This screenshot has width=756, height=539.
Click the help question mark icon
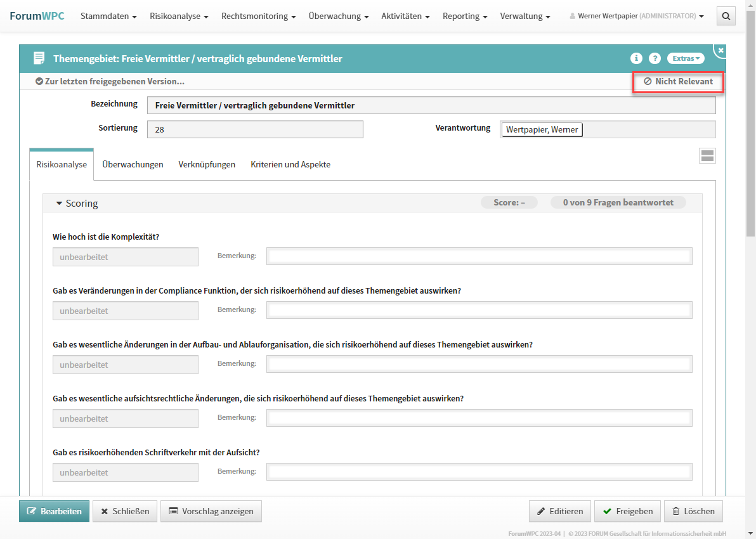coord(655,58)
